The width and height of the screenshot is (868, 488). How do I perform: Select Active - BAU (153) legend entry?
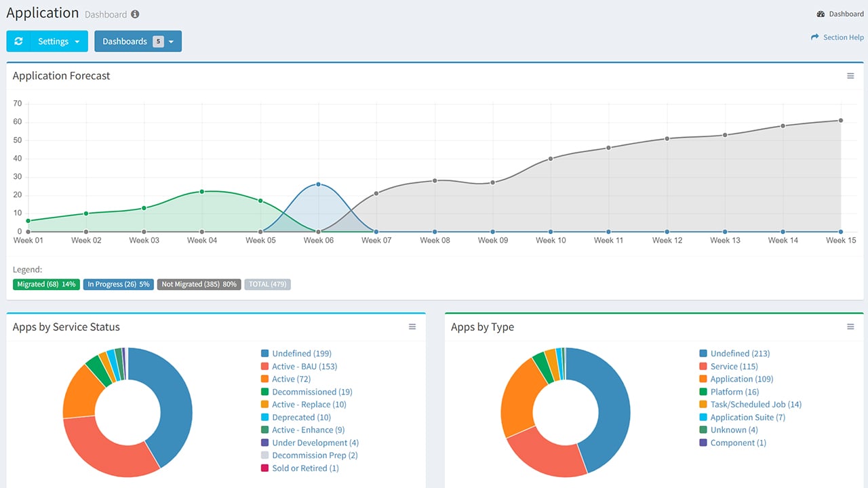304,366
